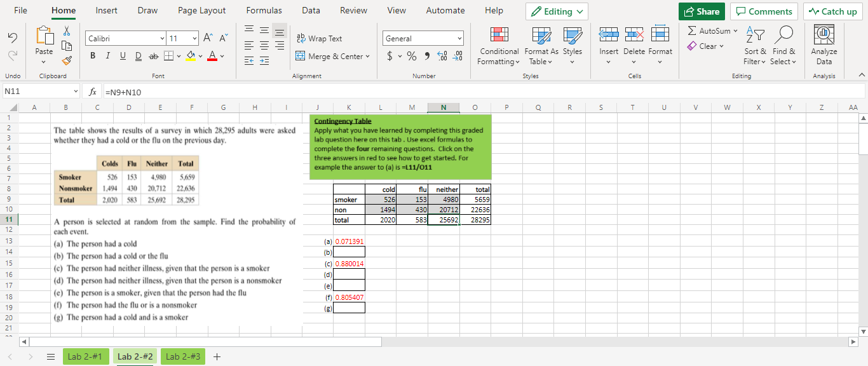Viewport: 868px width, 366px height.
Task: Open the Comments panel
Action: pos(764,11)
